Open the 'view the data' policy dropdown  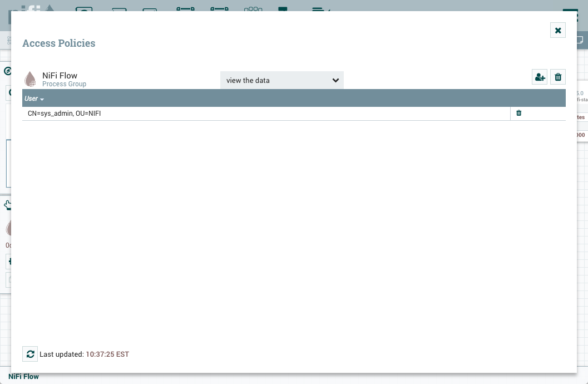click(x=281, y=80)
